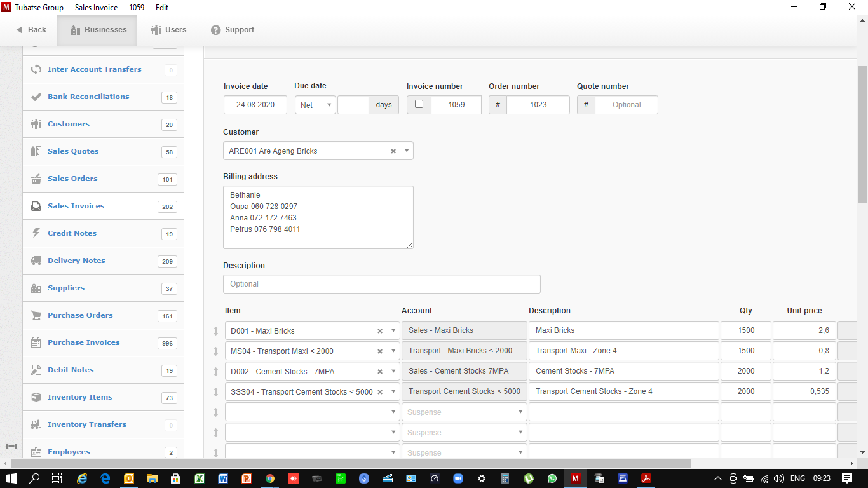
Task: Open Excel from the taskbar
Action: [199, 478]
